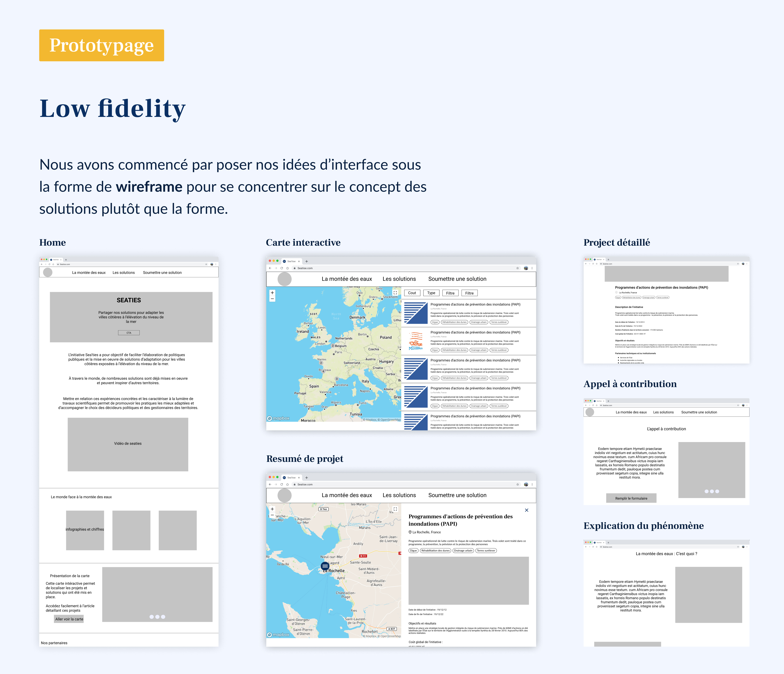Open the first Filtre filter

pyautogui.click(x=450, y=293)
